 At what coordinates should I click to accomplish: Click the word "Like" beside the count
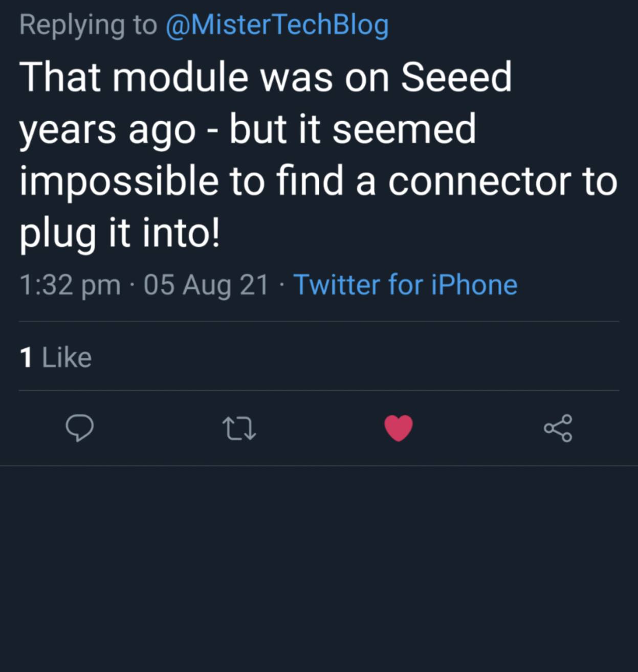click(x=67, y=357)
